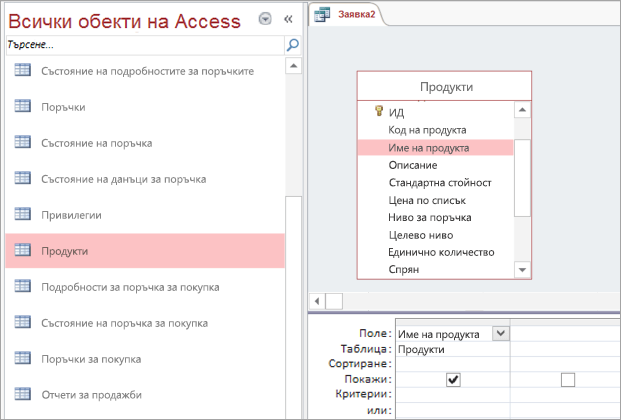Select the ИД field in Продукти list
Screen dimensions: 621x420
pos(436,113)
